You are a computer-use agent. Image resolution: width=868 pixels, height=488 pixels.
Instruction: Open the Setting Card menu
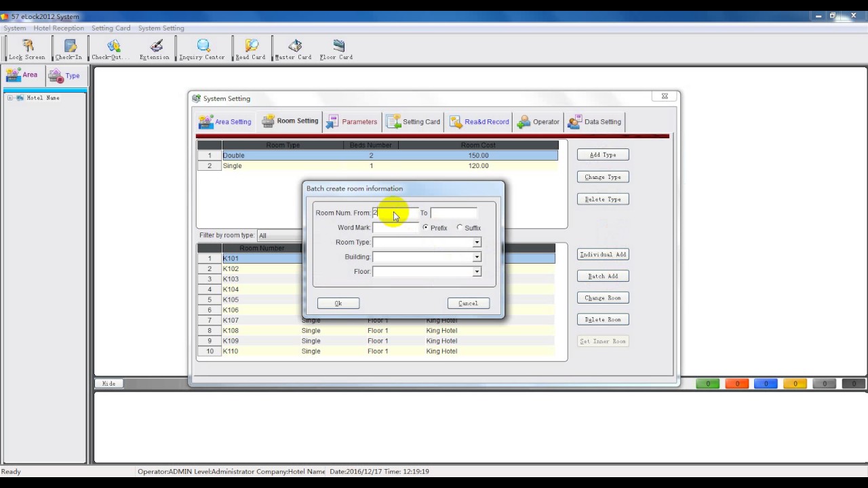tap(111, 28)
